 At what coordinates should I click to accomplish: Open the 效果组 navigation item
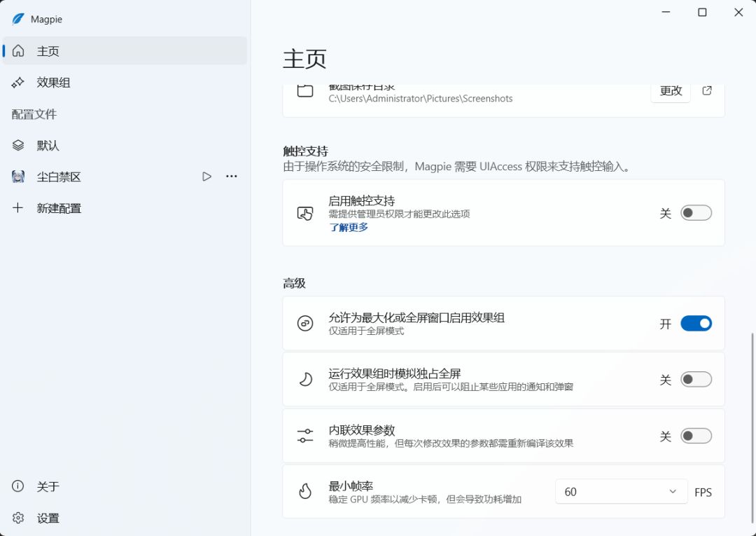[125, 83]
